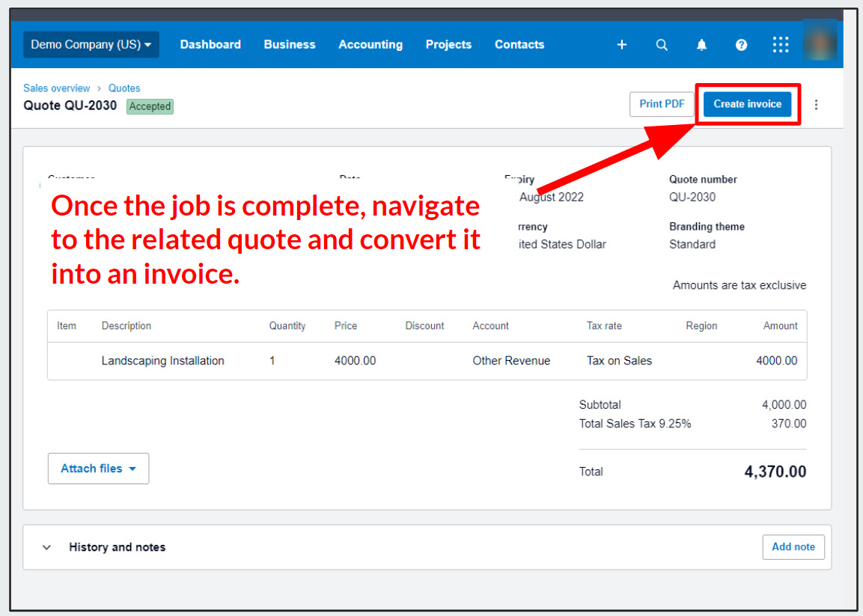The image size is (863, 616).
Task: Open the Business menu
Action: coord(290,45)
